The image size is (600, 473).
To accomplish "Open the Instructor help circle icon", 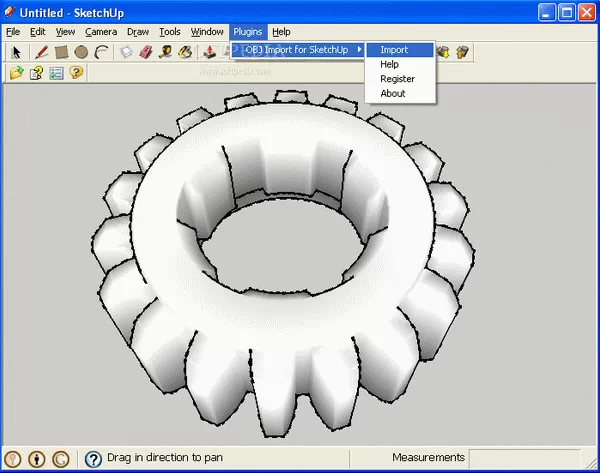I will pos(93,459).
